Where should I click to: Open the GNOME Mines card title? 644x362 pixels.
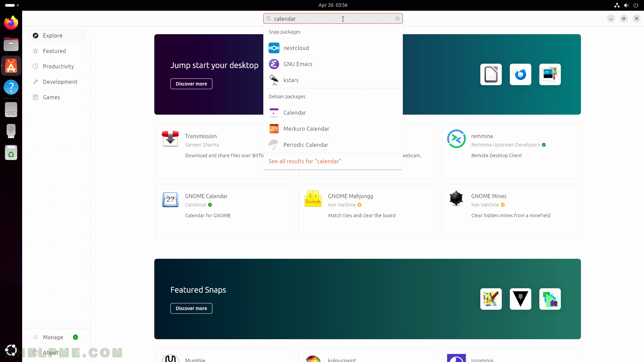(x=489, y=196)
